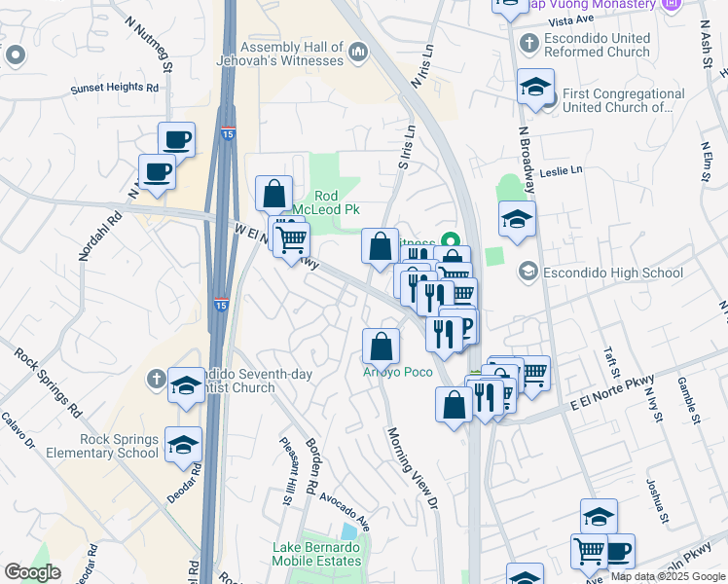Viewport: 728px width, 584px height.
Task: Open the Lake Bernardo Mobile Estates label
Action: coord(316,554)
